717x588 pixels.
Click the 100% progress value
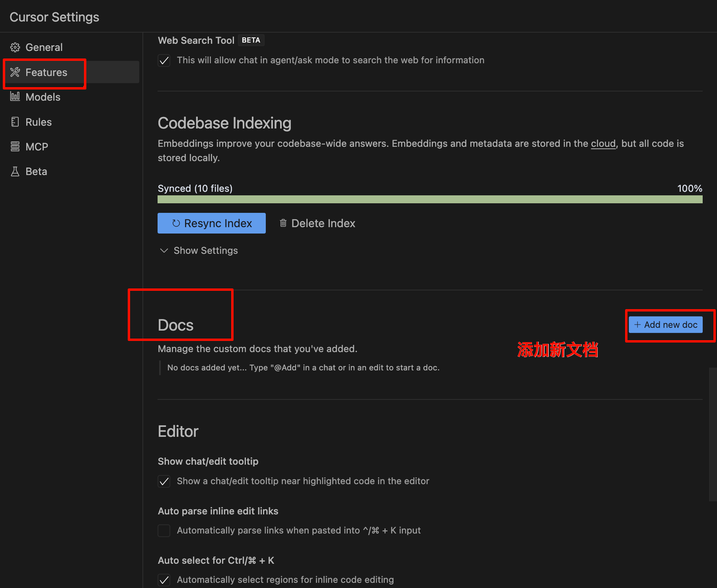click(x=690, y=188)
